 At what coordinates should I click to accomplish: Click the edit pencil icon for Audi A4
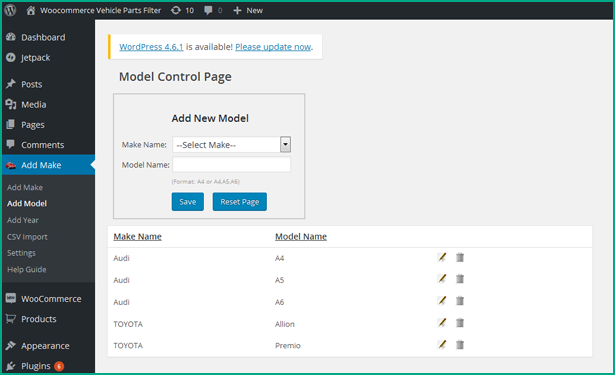pyautogui.click(x=442, y=257)
